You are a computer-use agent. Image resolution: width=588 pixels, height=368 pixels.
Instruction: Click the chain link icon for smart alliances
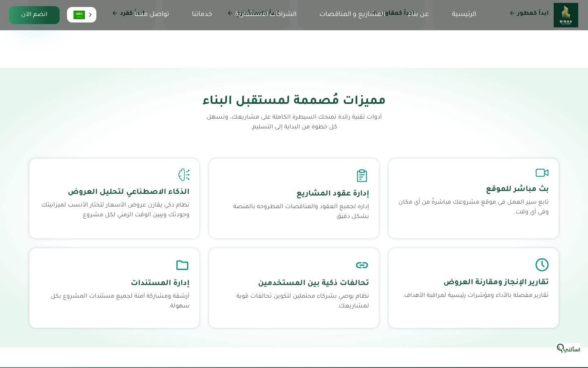pyautogui.click(x=362, y=265)
